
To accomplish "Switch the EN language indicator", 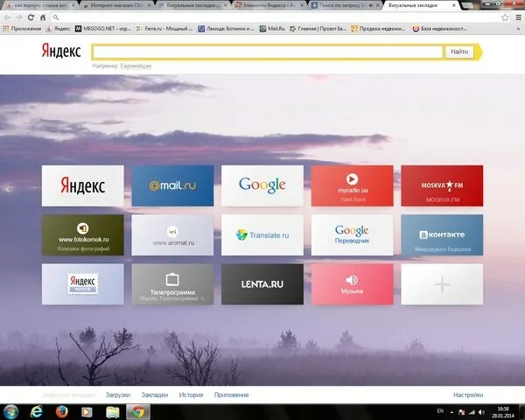I will 440,411.
